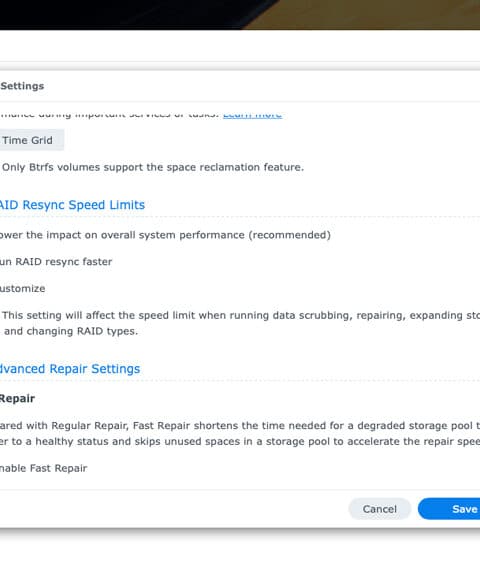Click the Btrfs volumes space reclamation note

153,167
